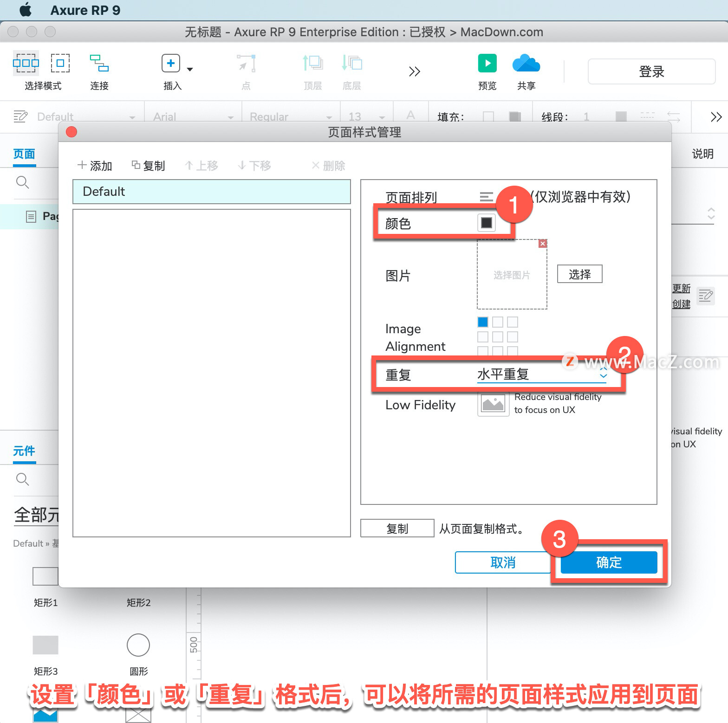Expand the style bar overflow chevrons

(x=716, y=117)
